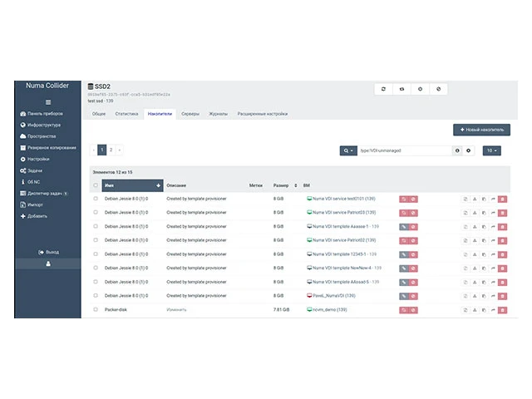Select the first Debian Jessie row checkbox

click(x=96, y=199)
